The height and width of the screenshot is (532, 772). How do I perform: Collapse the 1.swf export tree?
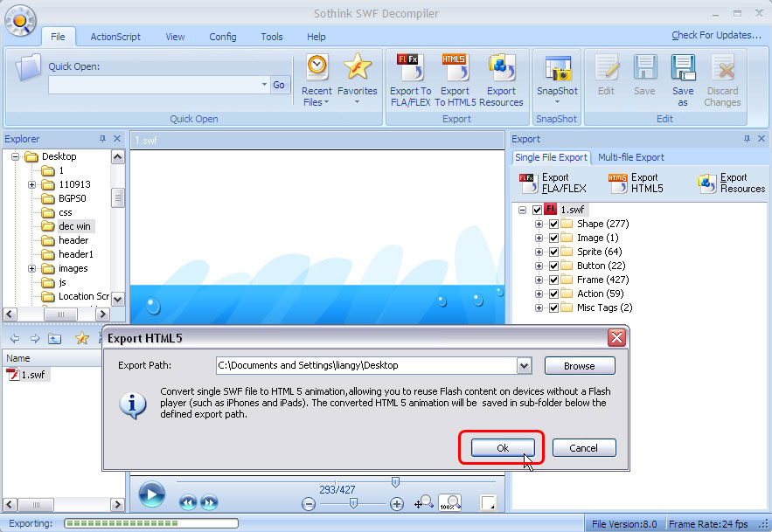(x=522, y=211)
